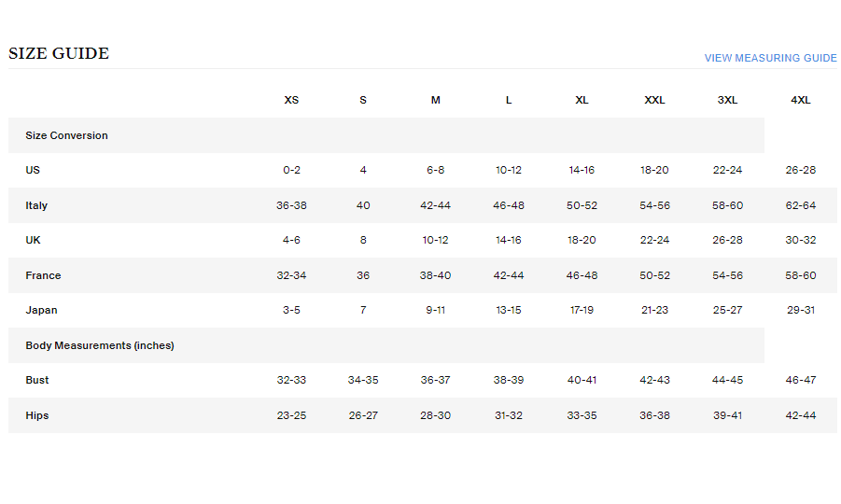Select the Hips measurement for size 3XL

[x=727, y=415]
